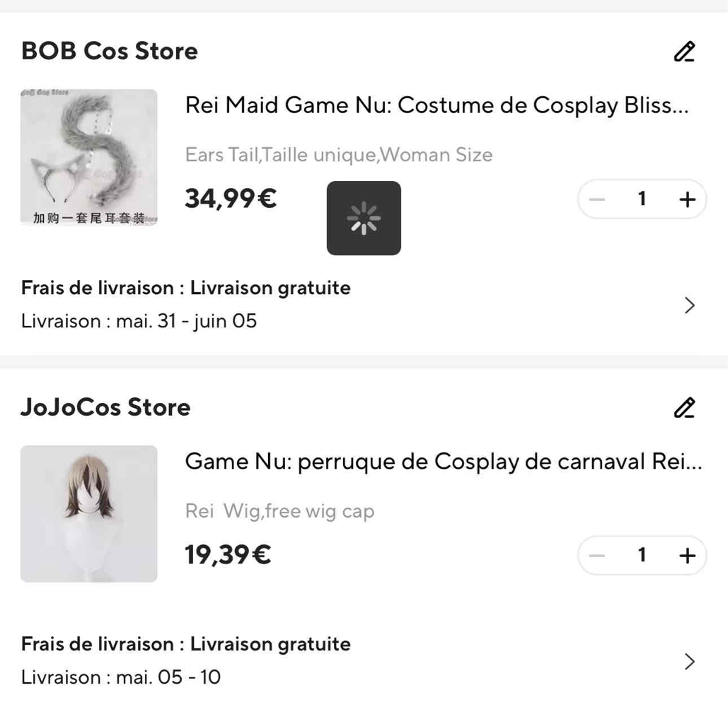Change the Rei Wig, free wig cap variant
Image resolution: width=728 pixels, height=707 pixels.
[279, 511]
